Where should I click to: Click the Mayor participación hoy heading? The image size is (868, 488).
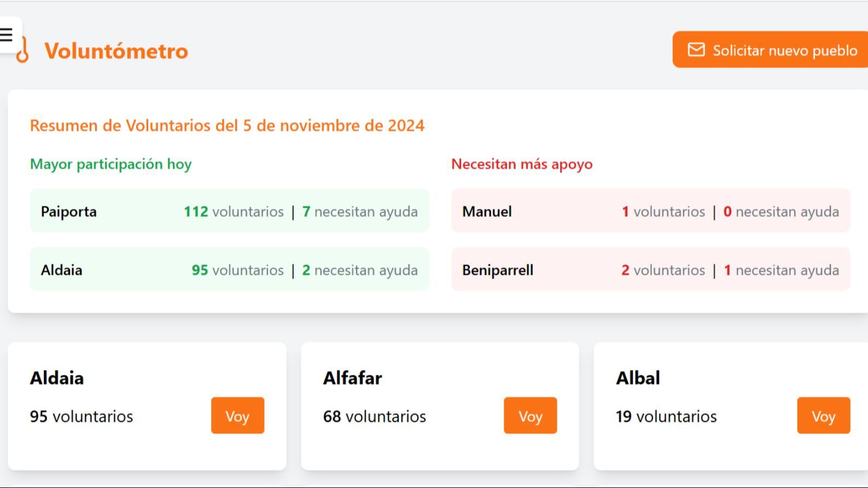pyautogui.click(x=110, y=163)
